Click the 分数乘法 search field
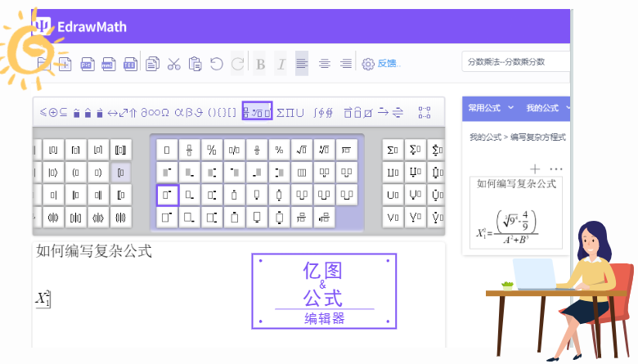Viewport: 638px width, 364px height. 515,62
